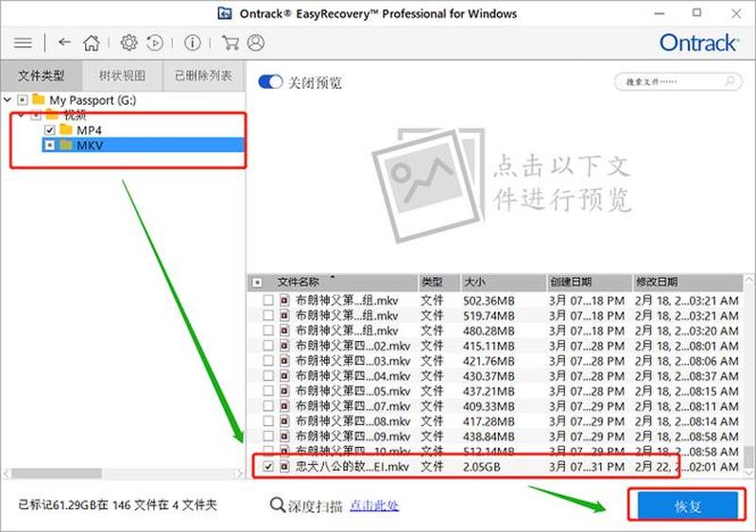Click the file list vertical scrollbar thumb
Viewport: 756px width, 532px height.
point(747,456)
